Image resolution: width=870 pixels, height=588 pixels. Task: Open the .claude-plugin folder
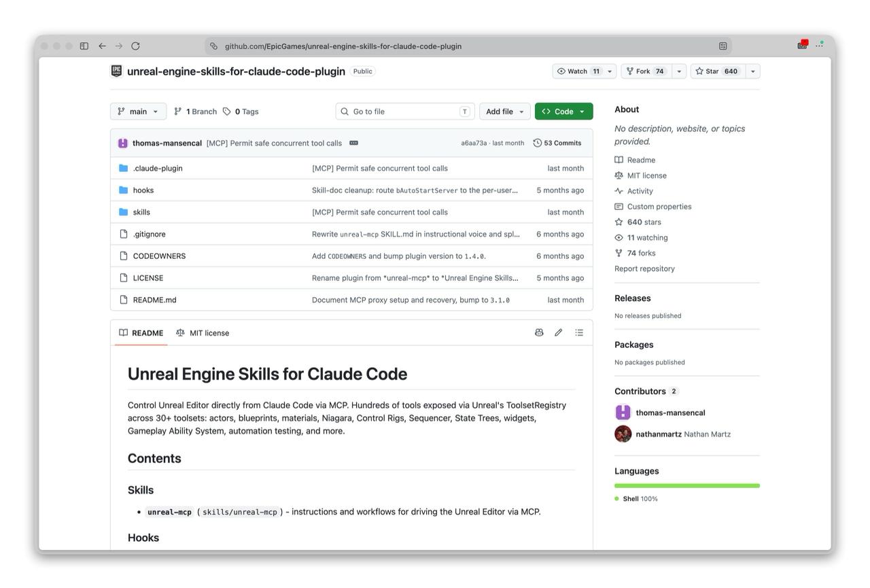click(x=158, y=168)
